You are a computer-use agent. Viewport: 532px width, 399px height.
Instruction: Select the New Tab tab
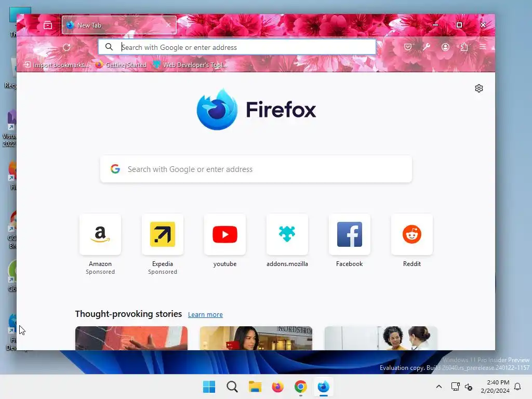pyautogui.click(x=119, y=25)
